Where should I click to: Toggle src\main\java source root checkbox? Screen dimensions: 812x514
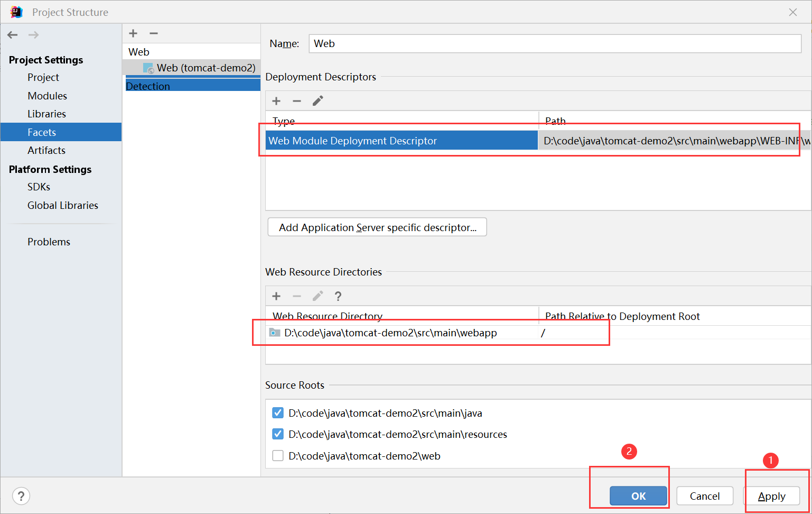click(278, 412)
